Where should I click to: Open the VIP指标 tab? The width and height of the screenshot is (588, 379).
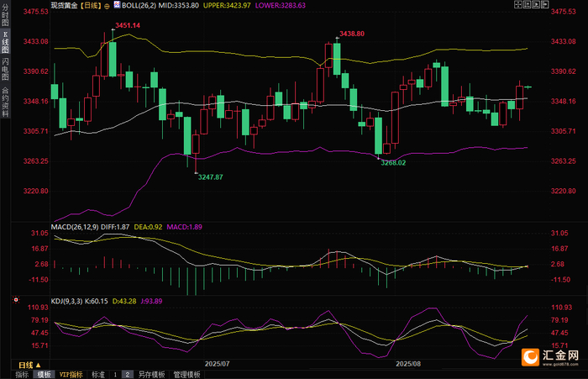pos(71,375)
